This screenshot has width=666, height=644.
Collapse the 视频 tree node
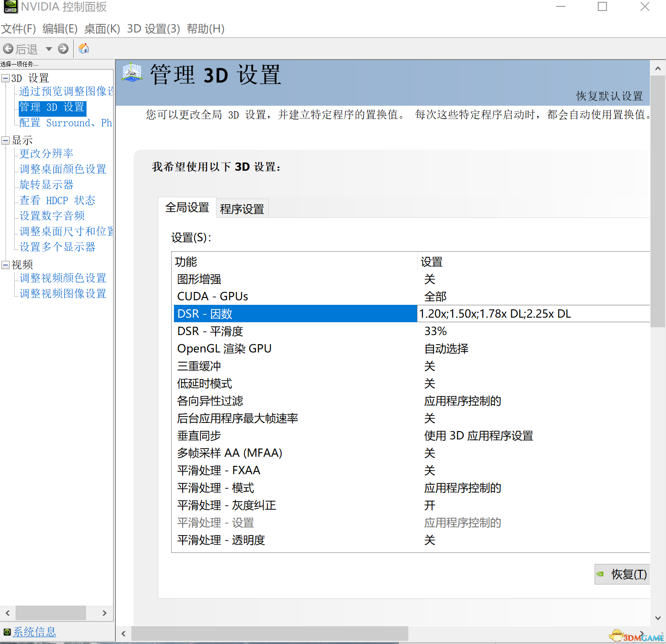pos(5,265)
